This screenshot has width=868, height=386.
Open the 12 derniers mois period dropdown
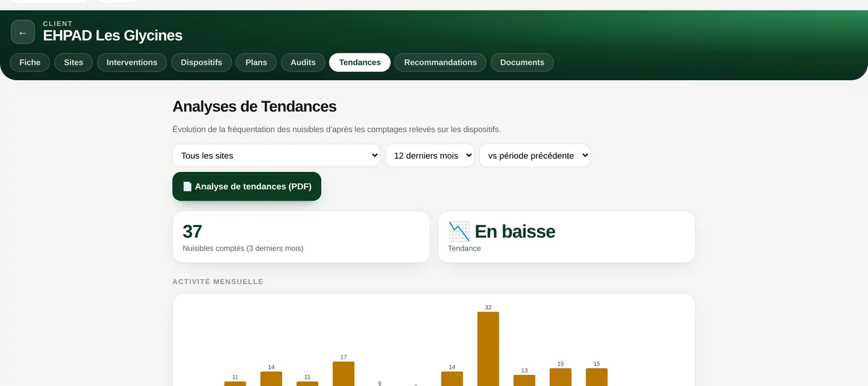(x=430, y=156)
